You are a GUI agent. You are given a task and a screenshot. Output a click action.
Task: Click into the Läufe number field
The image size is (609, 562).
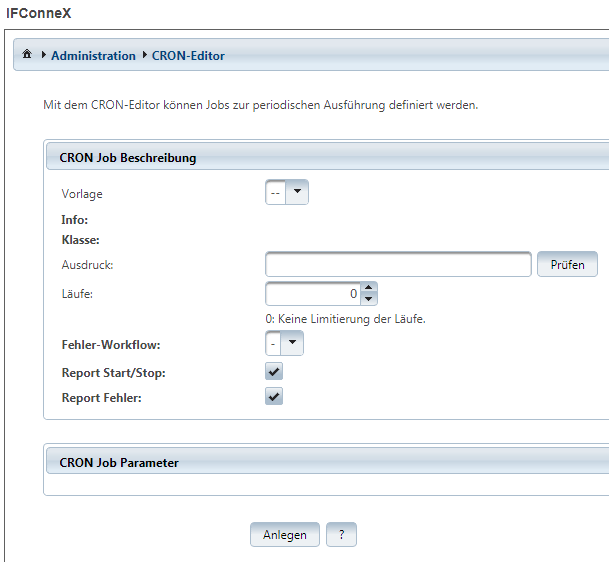click(x=313, y=294)
